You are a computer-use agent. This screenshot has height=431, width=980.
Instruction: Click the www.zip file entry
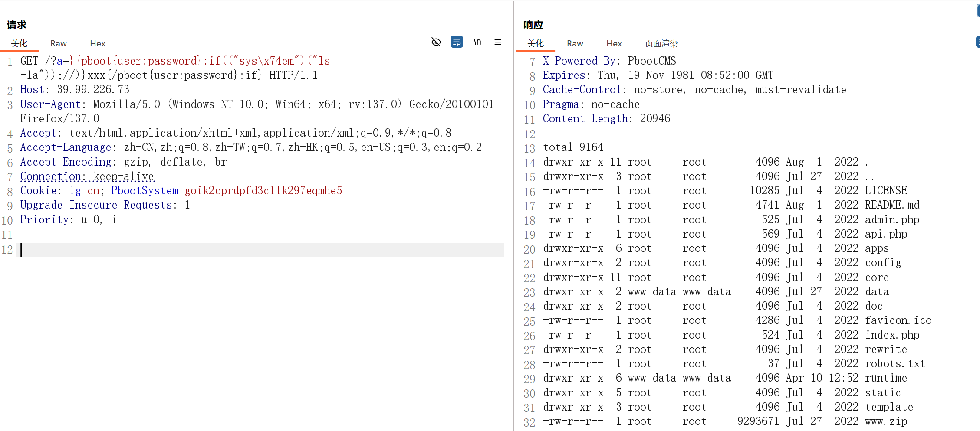886,421
